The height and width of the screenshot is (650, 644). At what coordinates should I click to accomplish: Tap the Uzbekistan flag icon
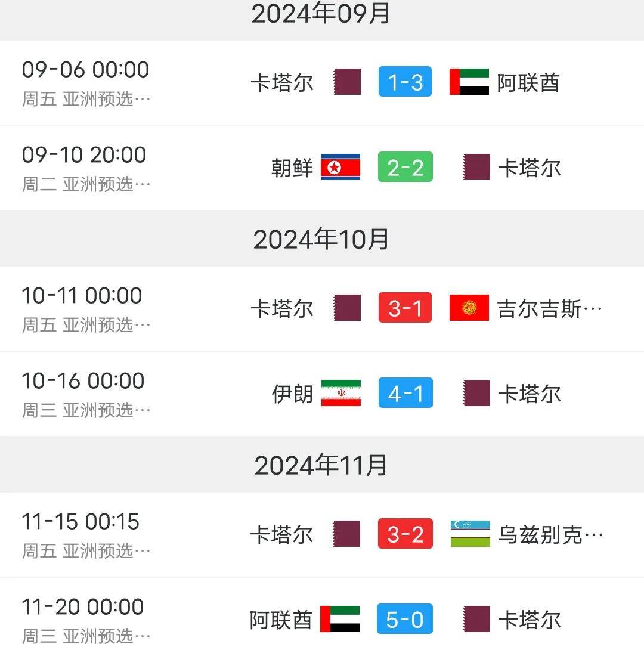click(470, 534)
